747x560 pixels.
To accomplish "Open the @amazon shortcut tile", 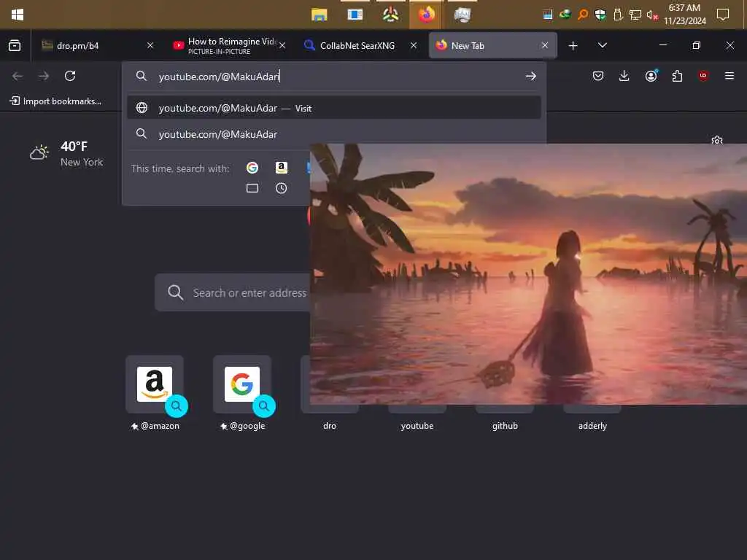I will [x=155, y=393].
